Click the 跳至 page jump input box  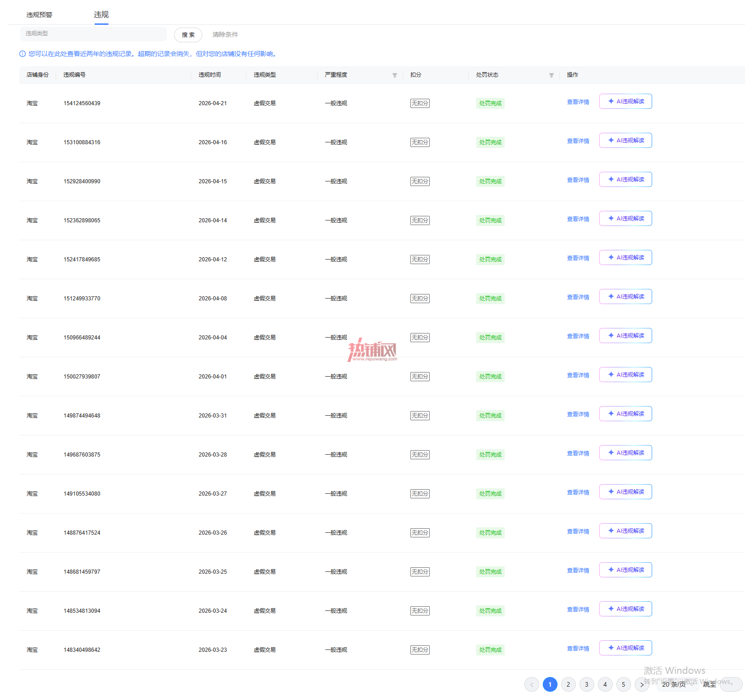731,684
